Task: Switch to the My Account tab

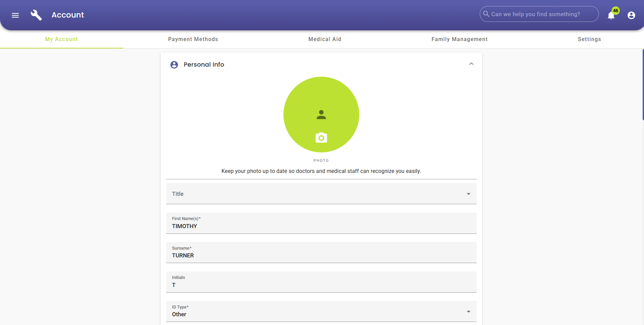Action: [62, 39]
